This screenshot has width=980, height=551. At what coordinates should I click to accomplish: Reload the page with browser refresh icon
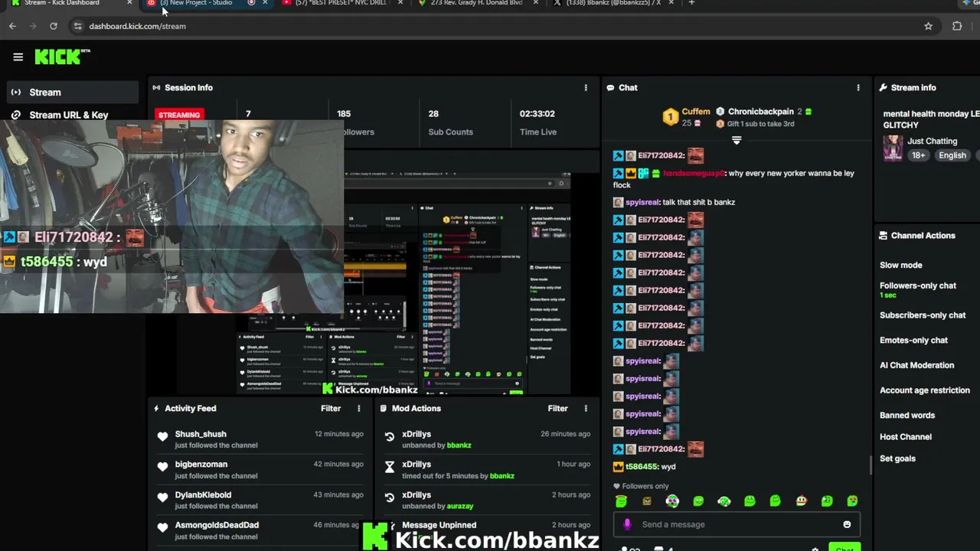tap(53, 26)
